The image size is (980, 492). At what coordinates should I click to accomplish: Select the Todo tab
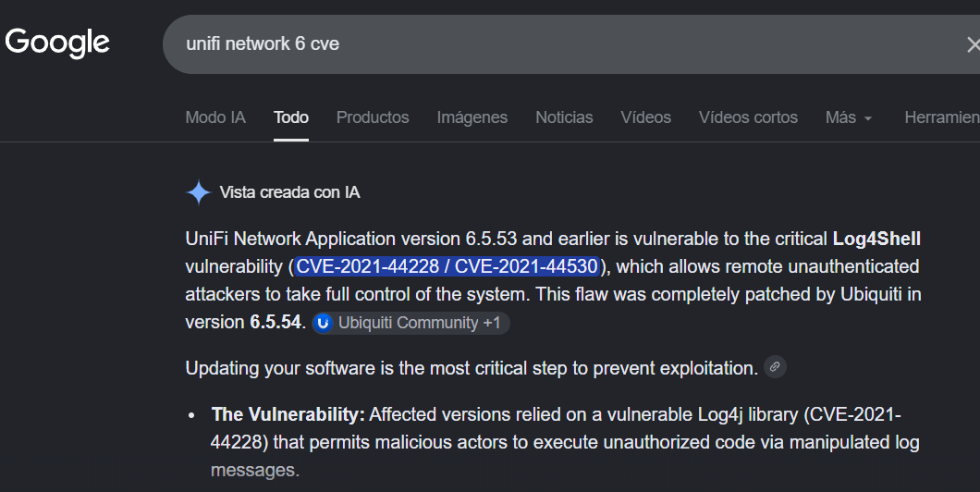coord(291,117)
